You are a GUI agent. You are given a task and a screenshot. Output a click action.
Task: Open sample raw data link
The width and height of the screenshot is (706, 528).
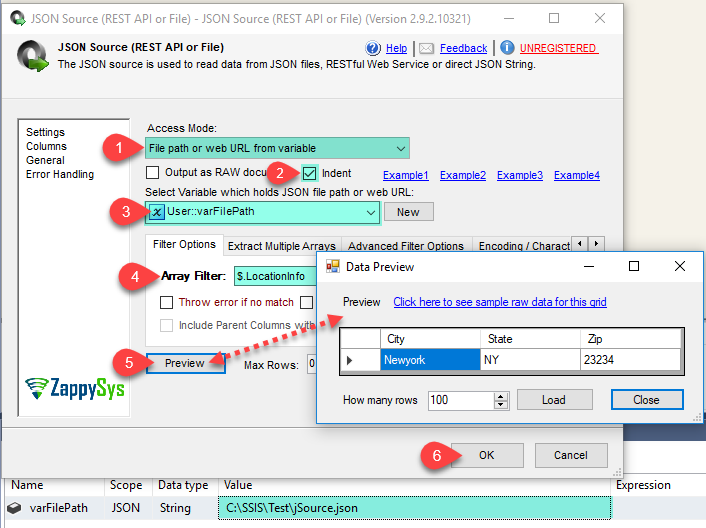(500, 302)
